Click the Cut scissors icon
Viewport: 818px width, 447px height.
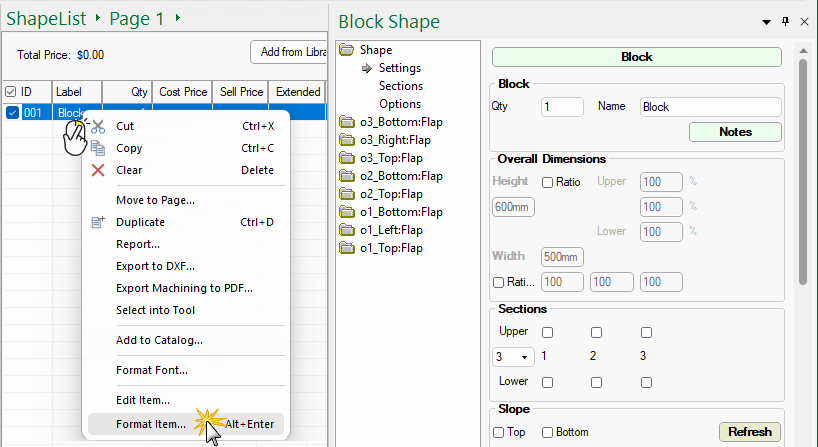click(98, 127)
